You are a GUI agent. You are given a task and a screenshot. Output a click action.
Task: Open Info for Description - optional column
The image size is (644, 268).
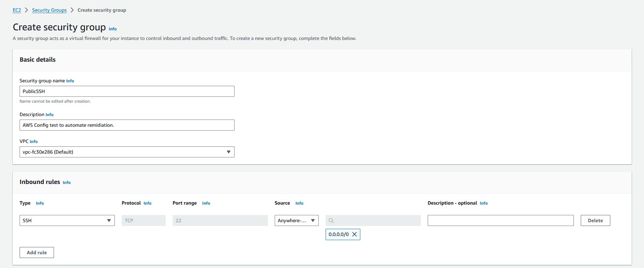tap(484, 203)
